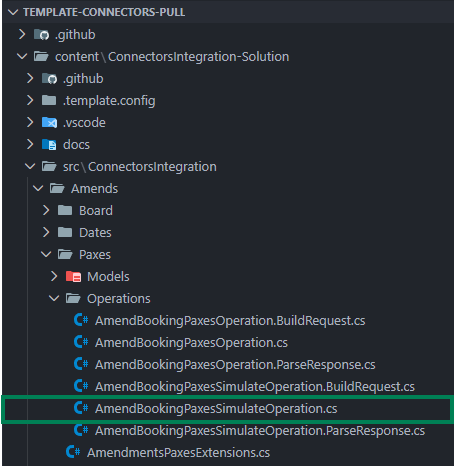Click the Paxes open folder icon

pos(65,254)
